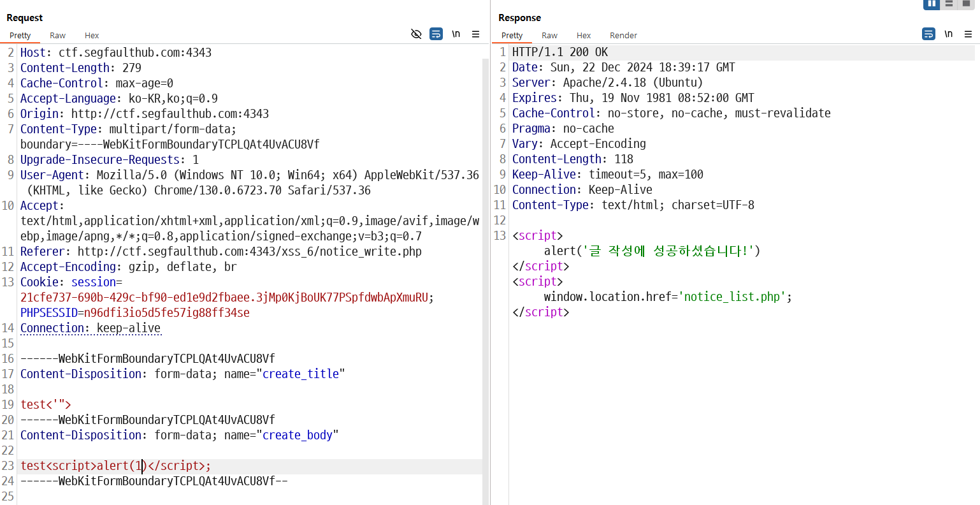Screen dimensions: 980x505
Task: Click the Pragma: no-cache response header
Action: 563,129
